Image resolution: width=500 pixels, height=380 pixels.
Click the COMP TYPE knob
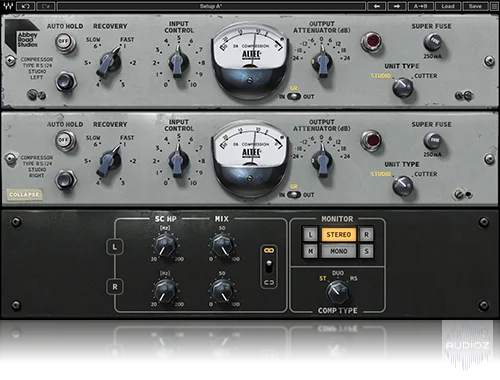[337, 292]
